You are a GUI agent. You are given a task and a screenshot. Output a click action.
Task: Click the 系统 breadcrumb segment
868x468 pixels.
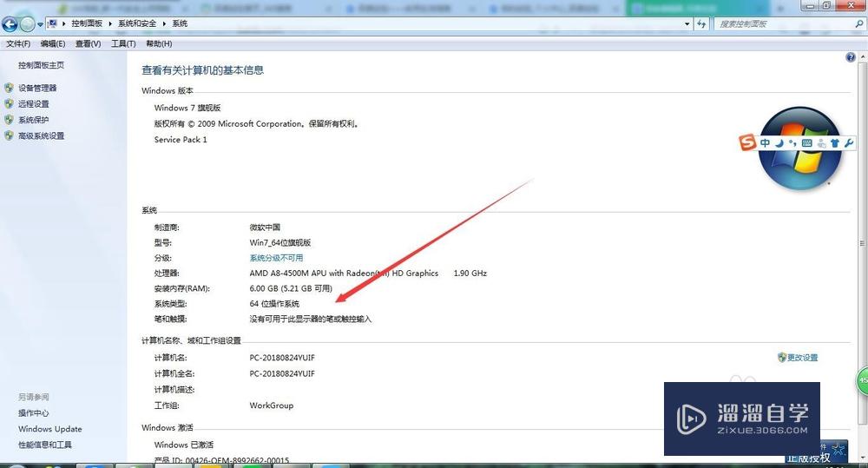pyautogui.click(x=180, y=23)
